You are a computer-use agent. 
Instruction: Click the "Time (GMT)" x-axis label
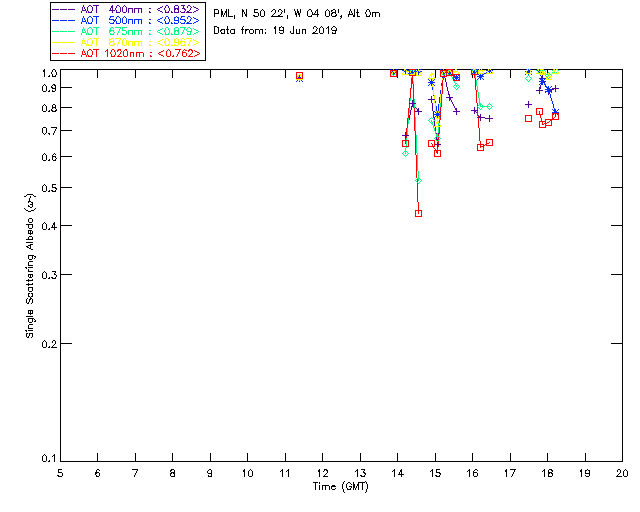[340, 485]
